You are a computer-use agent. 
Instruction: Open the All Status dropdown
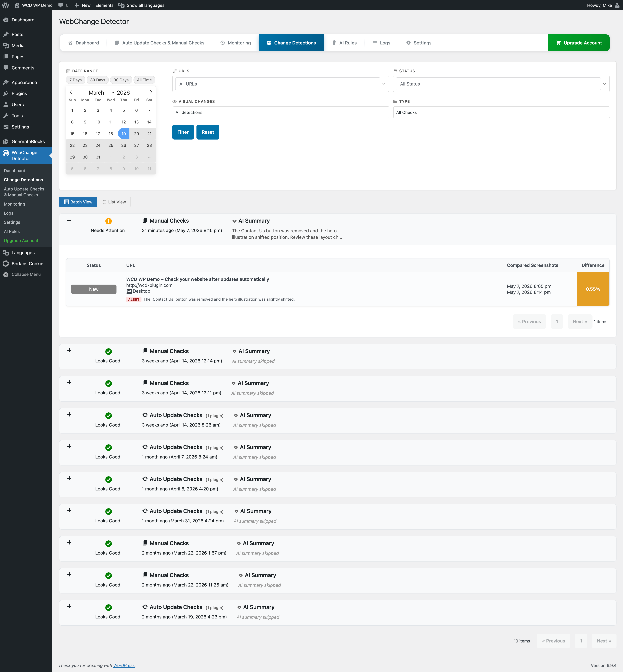tap(501, 84)
